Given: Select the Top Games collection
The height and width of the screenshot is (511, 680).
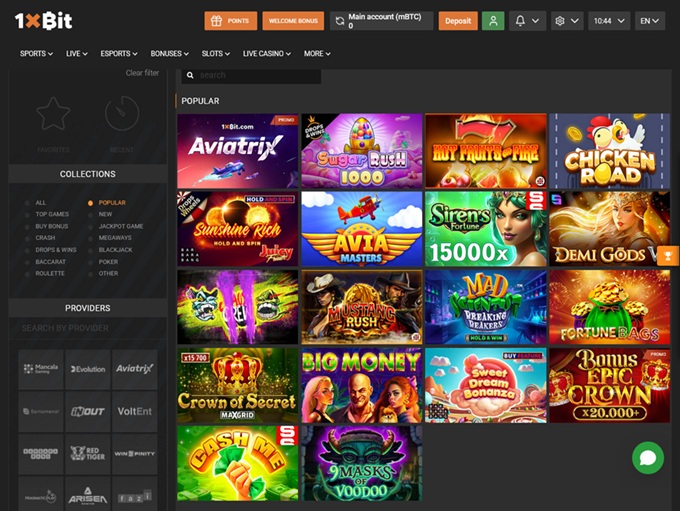Looking at the screenshot, I should pos(52,214).
